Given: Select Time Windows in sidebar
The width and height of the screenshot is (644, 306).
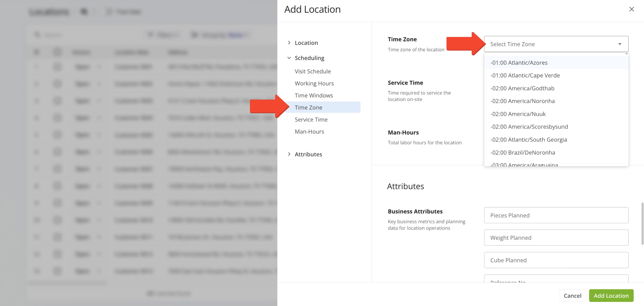Looking at the screenshot, I should [x=314, y=95].
